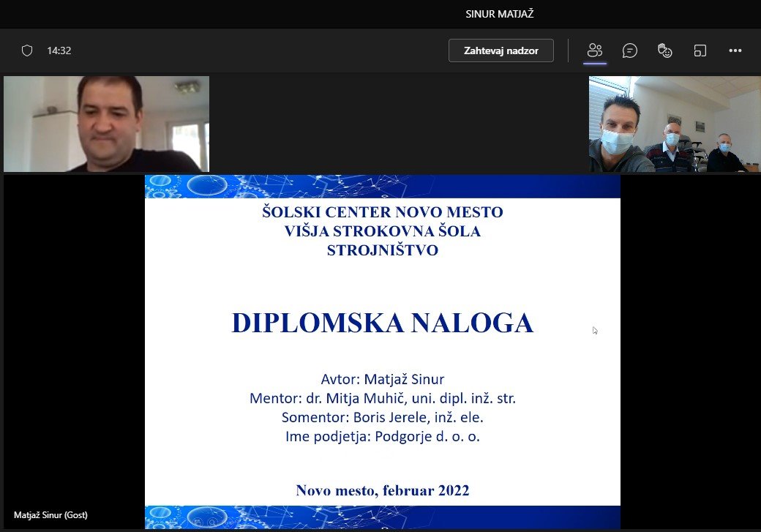
Task: Open the raise hand reactions icon
Action: 664,50
